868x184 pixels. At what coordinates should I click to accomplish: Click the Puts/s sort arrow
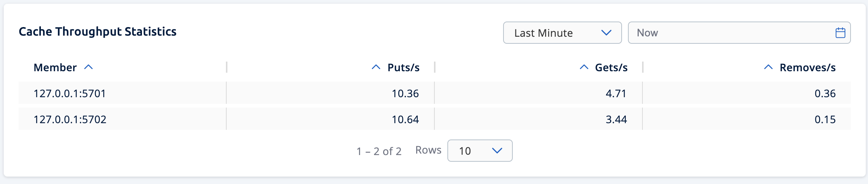click(x=376, y=67)
